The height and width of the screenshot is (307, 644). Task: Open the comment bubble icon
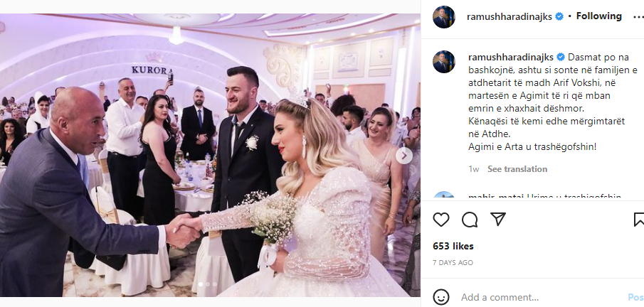click(470, 220)
